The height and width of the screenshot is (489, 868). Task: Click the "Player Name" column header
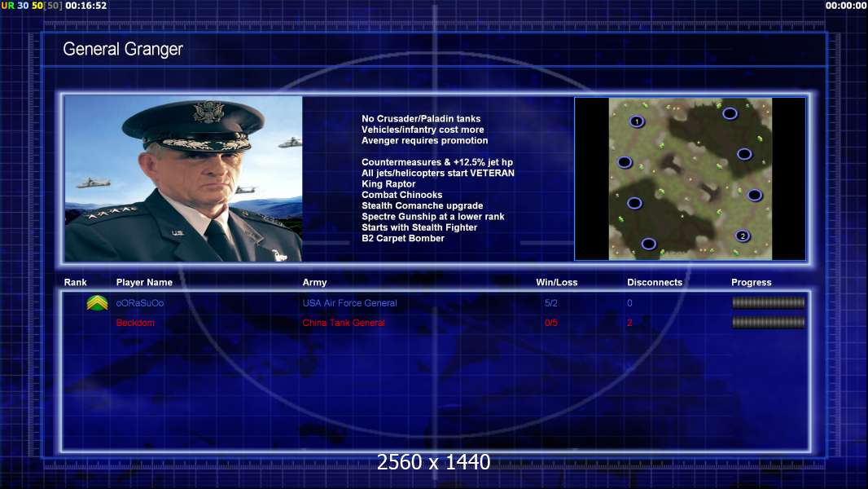tap(144, 283)
